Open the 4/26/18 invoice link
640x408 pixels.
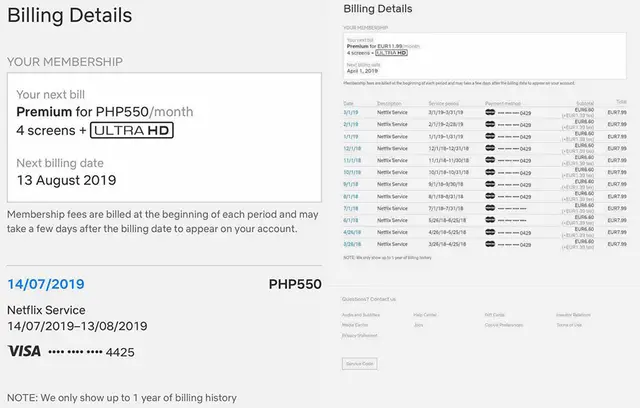coord(351,231)
